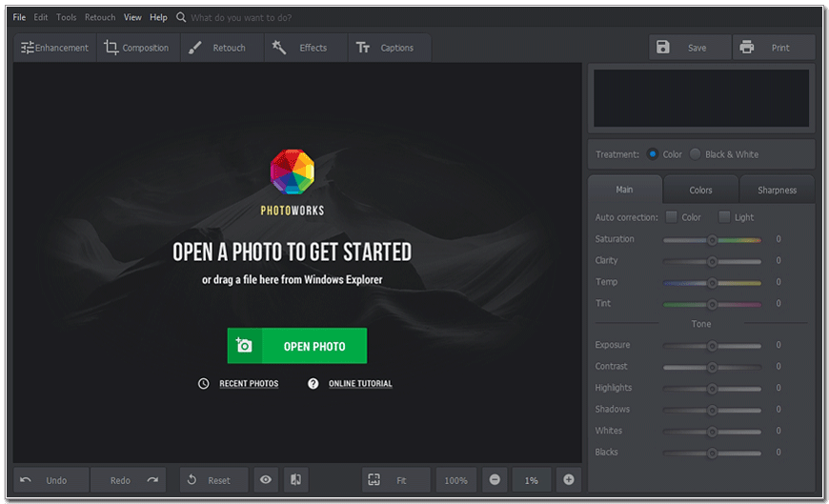This screenshot has width=829, height=504.
Task: Click the histogram preview panel
Action: (701, 98)
